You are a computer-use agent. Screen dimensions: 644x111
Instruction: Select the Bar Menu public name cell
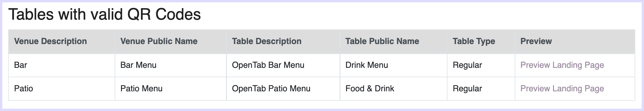(171, 65)
